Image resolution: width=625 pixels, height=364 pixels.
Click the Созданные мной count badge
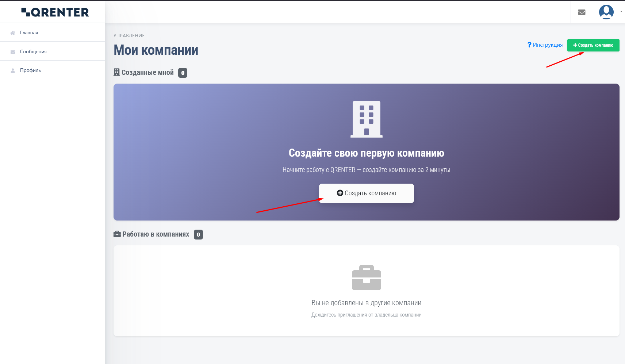(x=183, y=73)
